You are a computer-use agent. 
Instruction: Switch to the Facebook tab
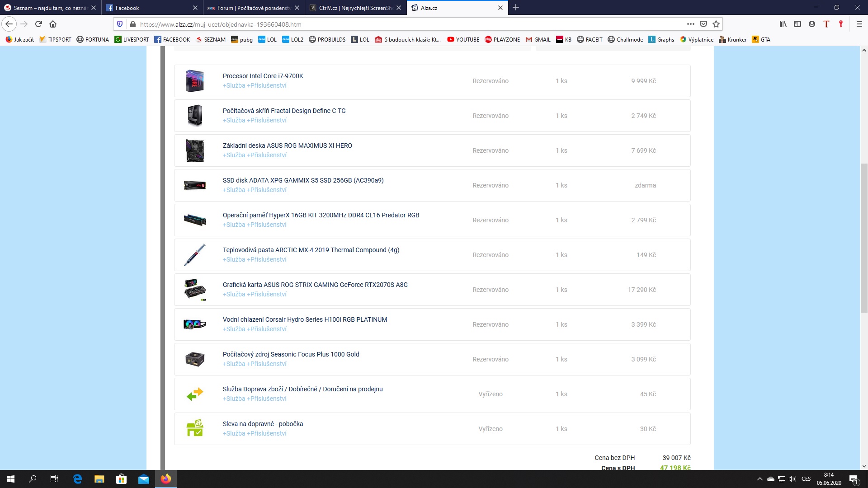(151, 8)
